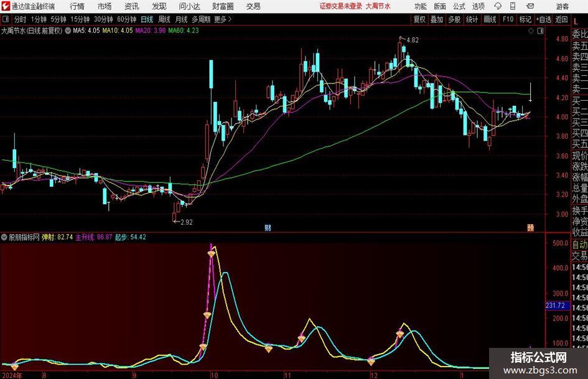Switch to 15分钟 chart period
This screenshot has height=379, width=588.
[x=80, y=19]
